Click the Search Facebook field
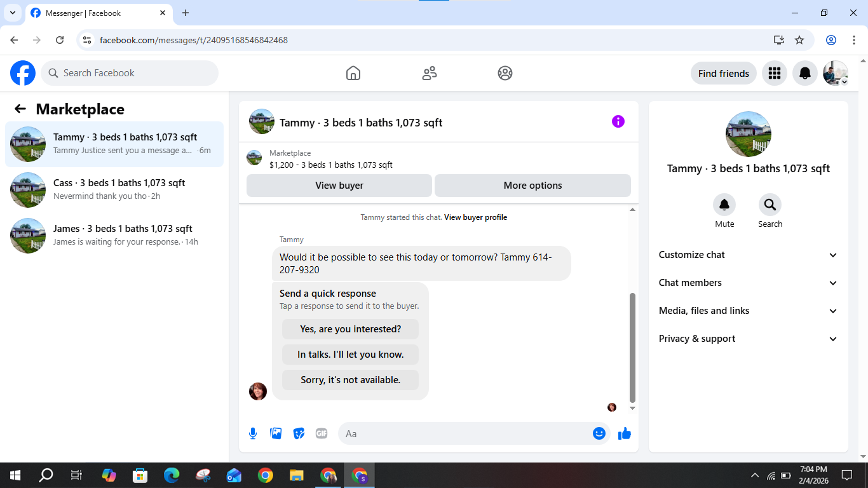The height and width of the screenshot is (488, 868). 130,73
